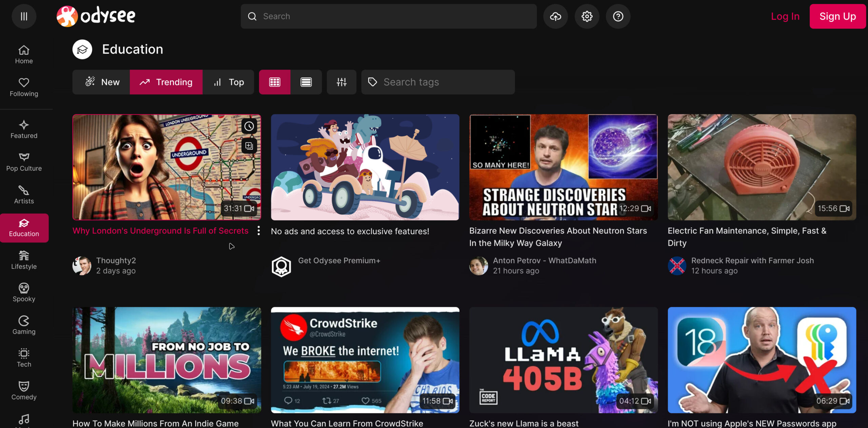Open the filter options sliders button
The width and height of the screenshot is (868, 428).
click(x=341, y=82)
